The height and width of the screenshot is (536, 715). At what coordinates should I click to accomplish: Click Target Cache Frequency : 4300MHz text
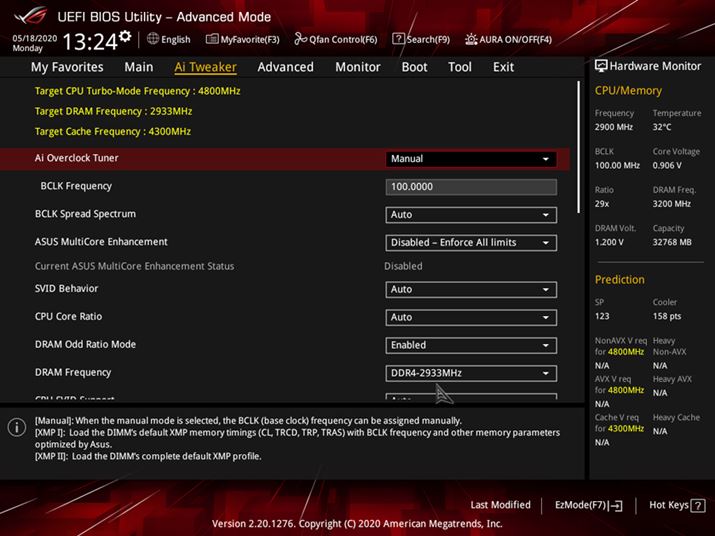[113, 131]
